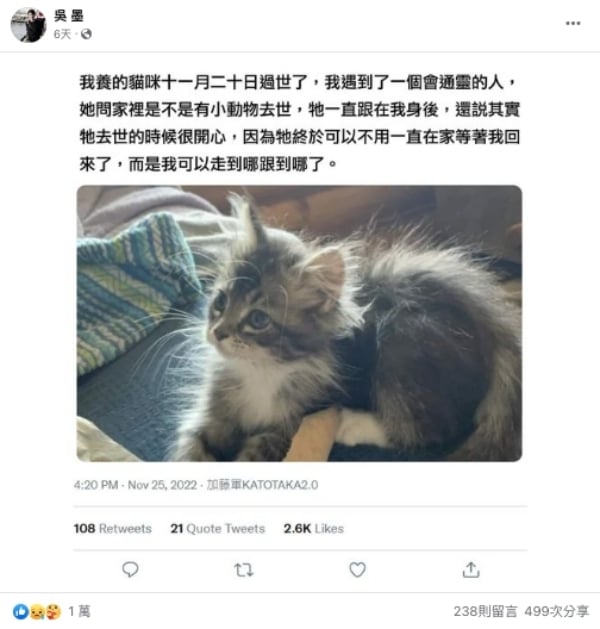Click the blue thumbs-up reaction icon
This screenshot has height=629, width=600.
point(21,612)
